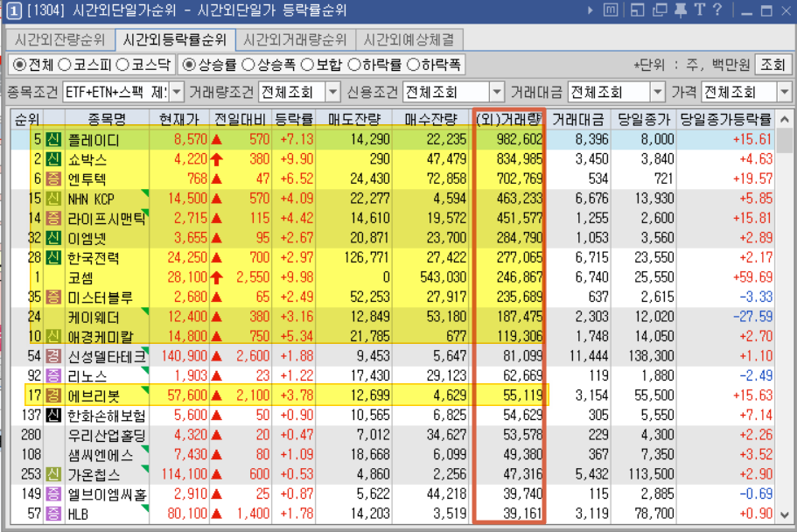
Task: Open the 거래량조건 dropdown
Action: coord(332,93)
